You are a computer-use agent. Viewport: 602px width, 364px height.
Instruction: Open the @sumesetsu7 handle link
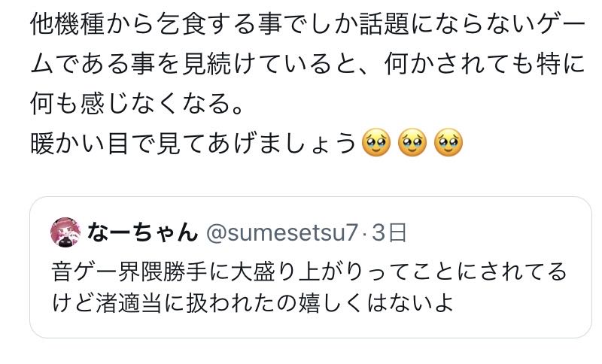tap(281, 232)
